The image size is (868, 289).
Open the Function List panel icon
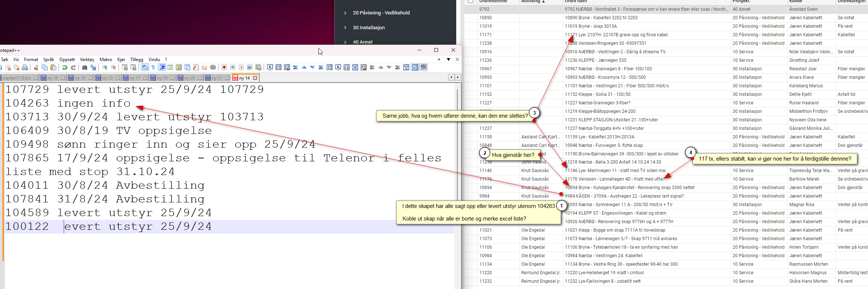pos(196,67)
